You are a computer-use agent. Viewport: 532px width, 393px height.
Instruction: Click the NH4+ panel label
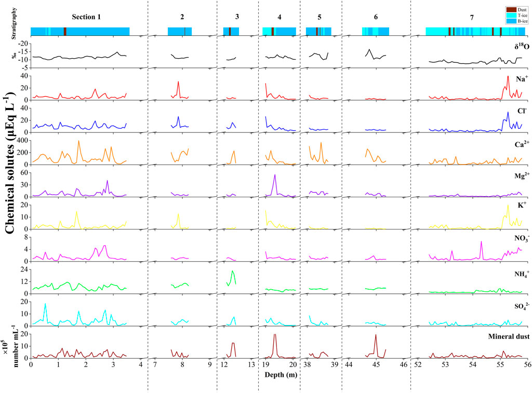pos(522,274)
